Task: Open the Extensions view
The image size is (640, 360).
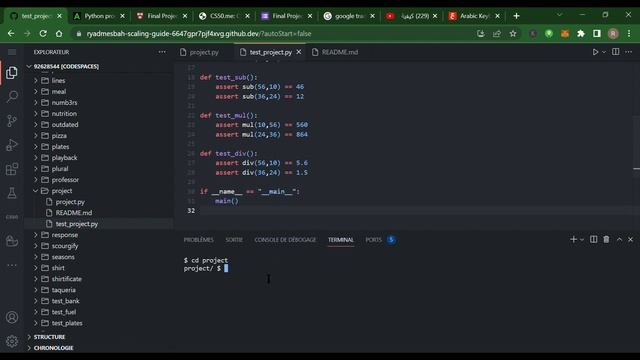Action: [12, 169]
